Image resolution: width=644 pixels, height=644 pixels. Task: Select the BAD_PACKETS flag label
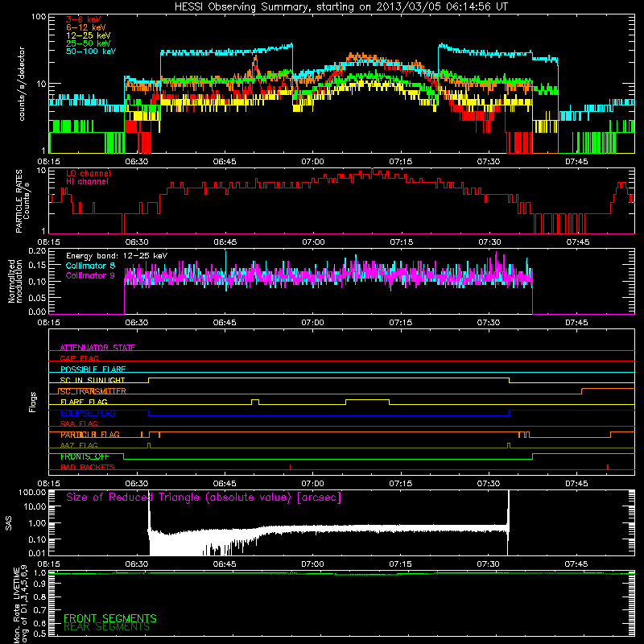[x=88, y=467]
